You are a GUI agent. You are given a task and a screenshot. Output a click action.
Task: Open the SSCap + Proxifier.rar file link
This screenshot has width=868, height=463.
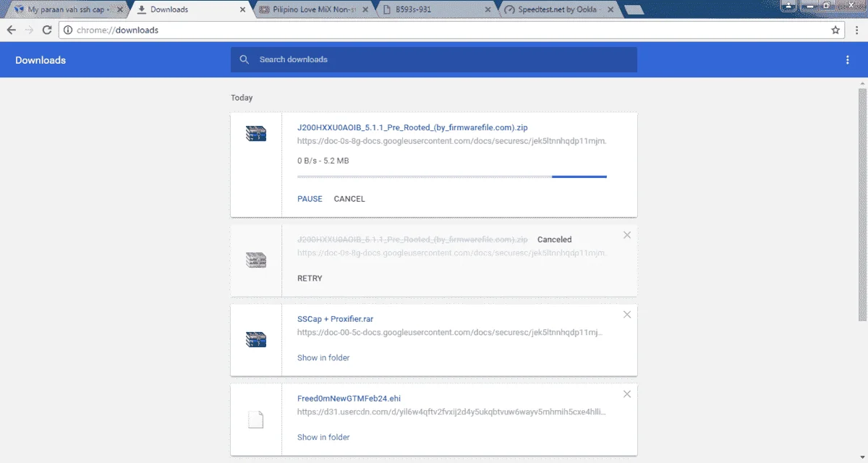(x=335, y=319)
